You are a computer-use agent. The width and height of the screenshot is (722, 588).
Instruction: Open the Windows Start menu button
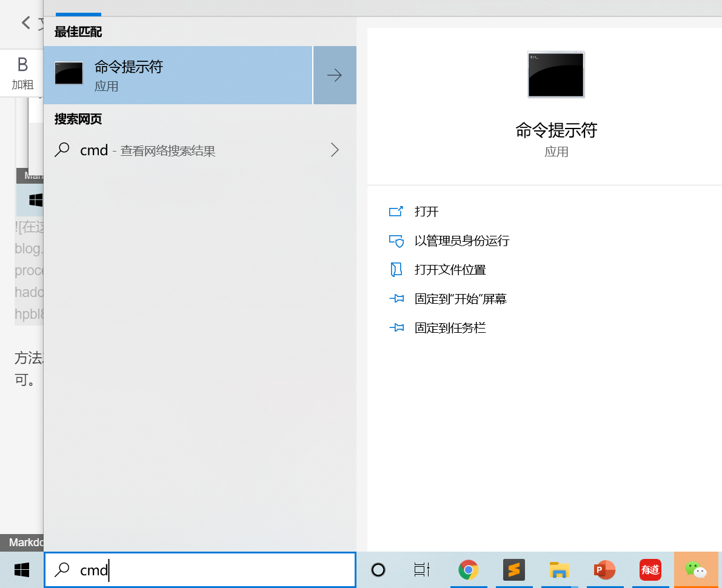pyautogui.click(x=22, y=570)
